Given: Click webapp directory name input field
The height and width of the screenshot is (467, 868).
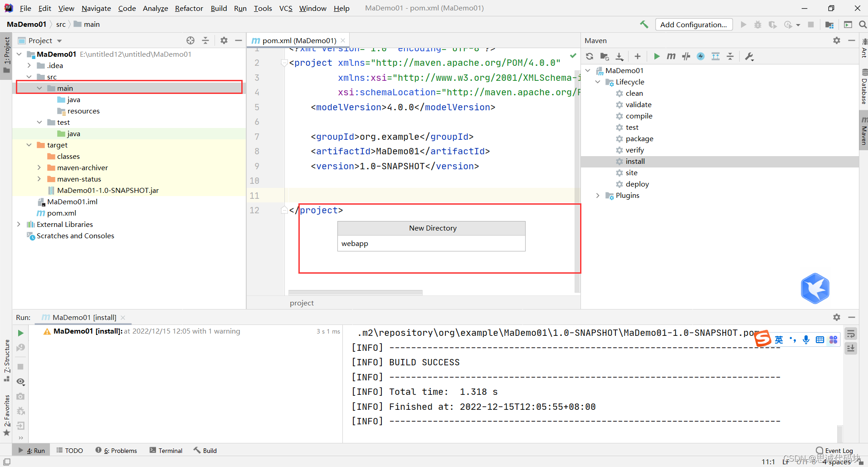Looking at the screenshot, I should tap(431, 243).
